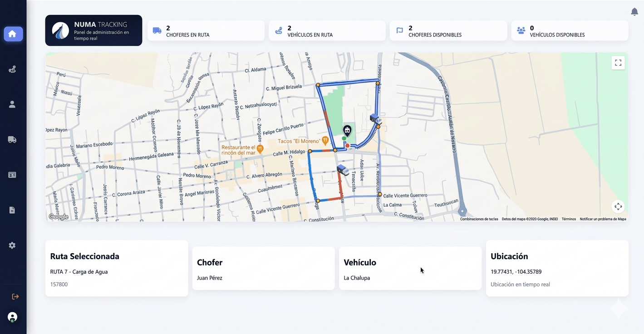Click the map pan control icon
The width and height of the screenshot is (644, 334).
tap(618, 206)
